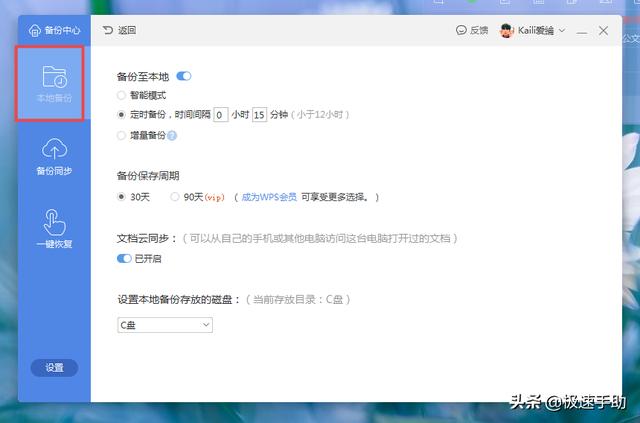Expand the account menu chevron
The image size is (640, 423).
coord(562,30)
